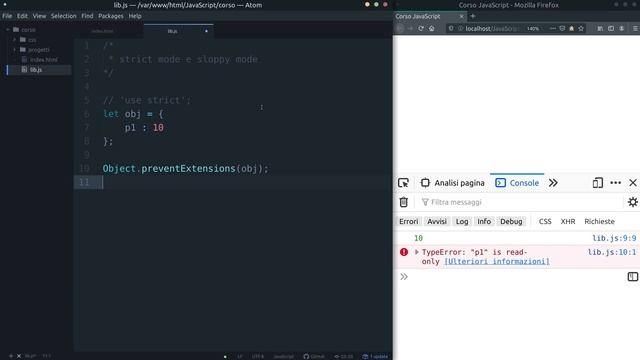Open index.html from the tree view
Image resolution: width=640 pixels, height=360 pixels.
(x=43, y=60)
